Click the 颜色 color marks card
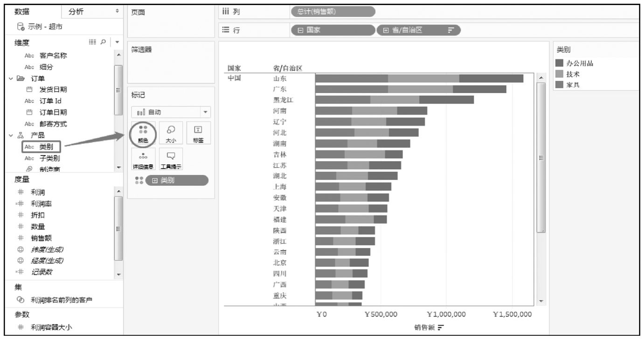Screen dimensions: 644x339 (143, 134)
